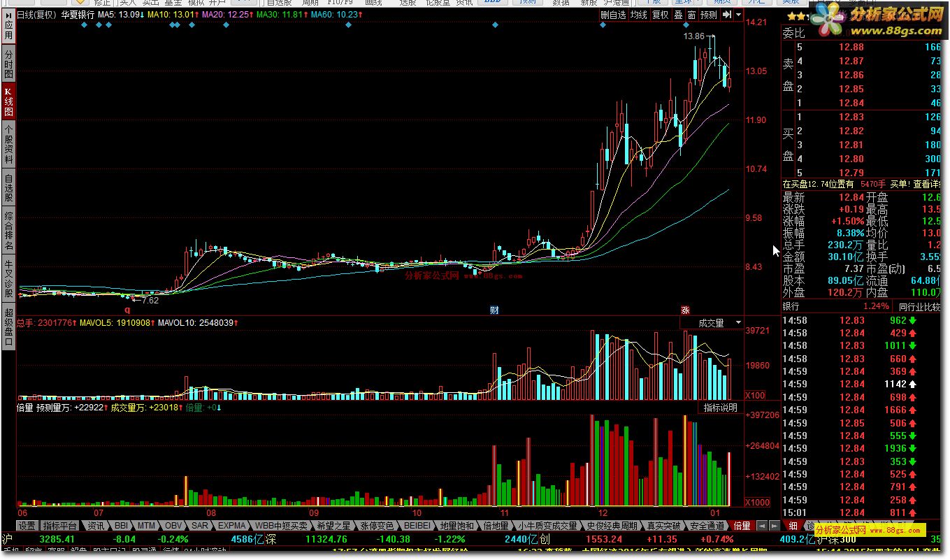The width and height of the screenshot is (950, 560).
Task: Click the 窗 window button
Action: pos(691,14)
